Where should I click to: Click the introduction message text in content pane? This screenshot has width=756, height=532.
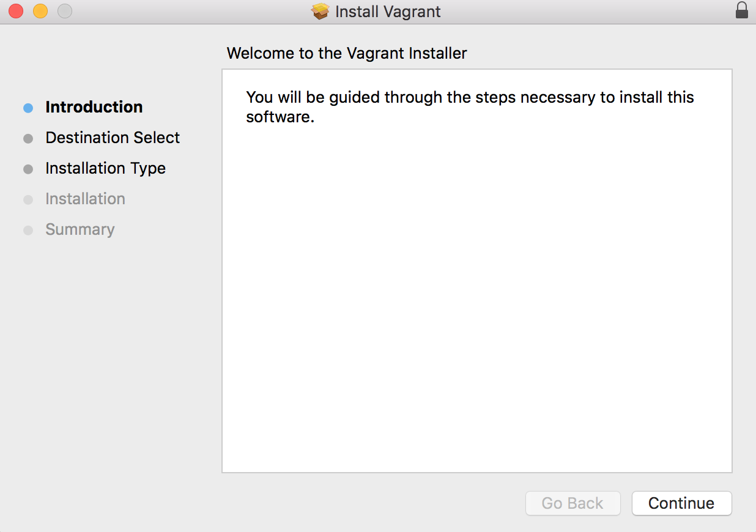pyautogui.click(x=470, y=107)
